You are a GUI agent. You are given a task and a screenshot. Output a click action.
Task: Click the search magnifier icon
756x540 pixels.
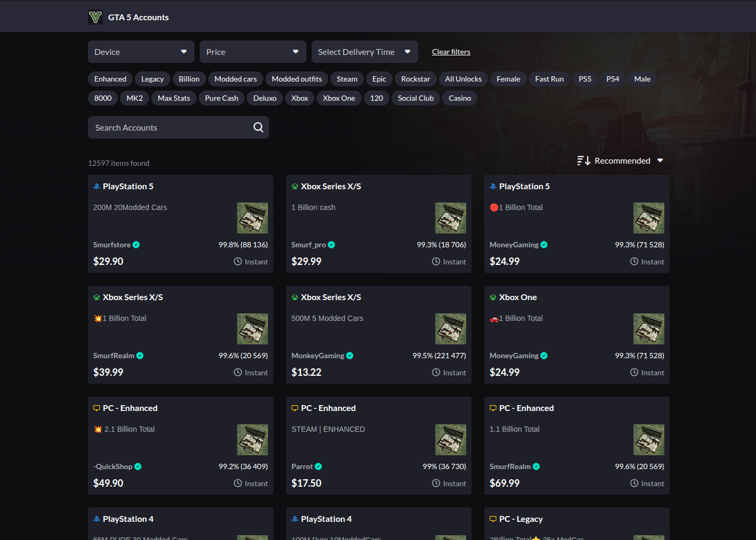pyautogui.click(x=258, y=127)
